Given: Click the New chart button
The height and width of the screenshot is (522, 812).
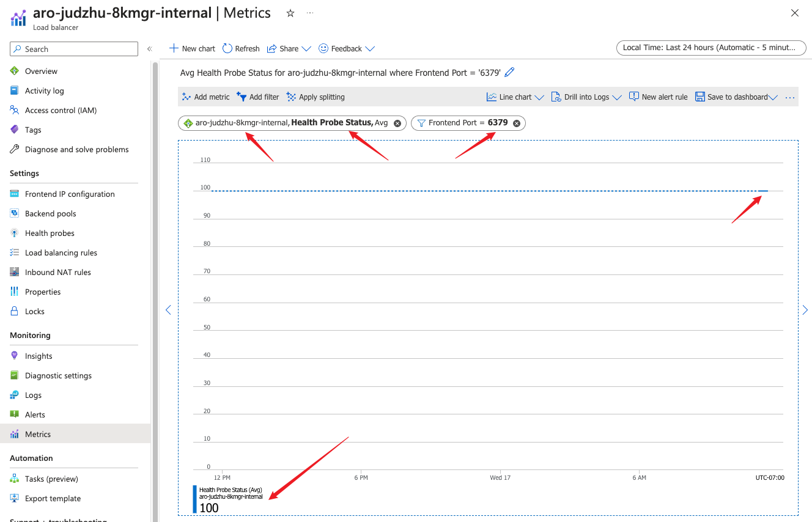Looking at the screenshot, I should 191,48.
